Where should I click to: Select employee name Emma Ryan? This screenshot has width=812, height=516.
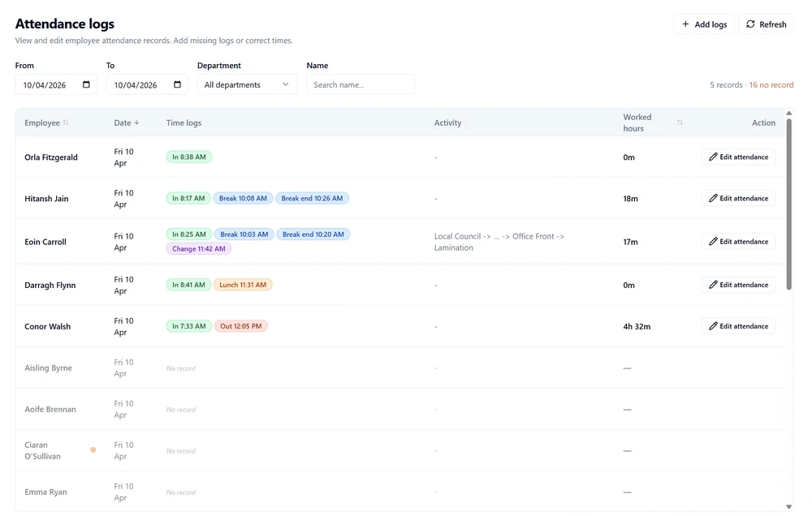click(x=45, y=492)
